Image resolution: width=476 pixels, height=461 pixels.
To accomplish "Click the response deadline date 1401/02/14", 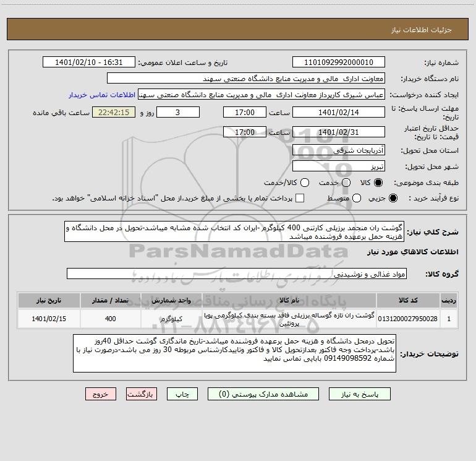I will [339, 112].
